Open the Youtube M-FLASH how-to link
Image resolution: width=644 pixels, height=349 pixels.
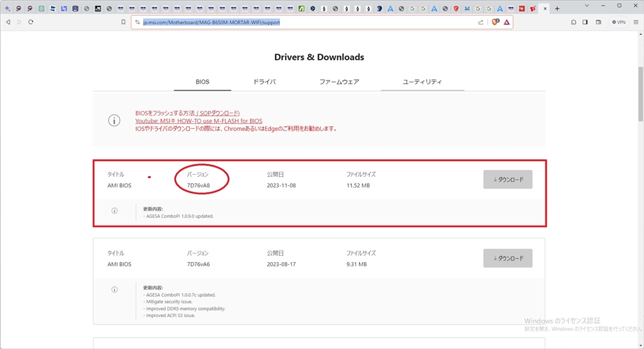point(199,121)
